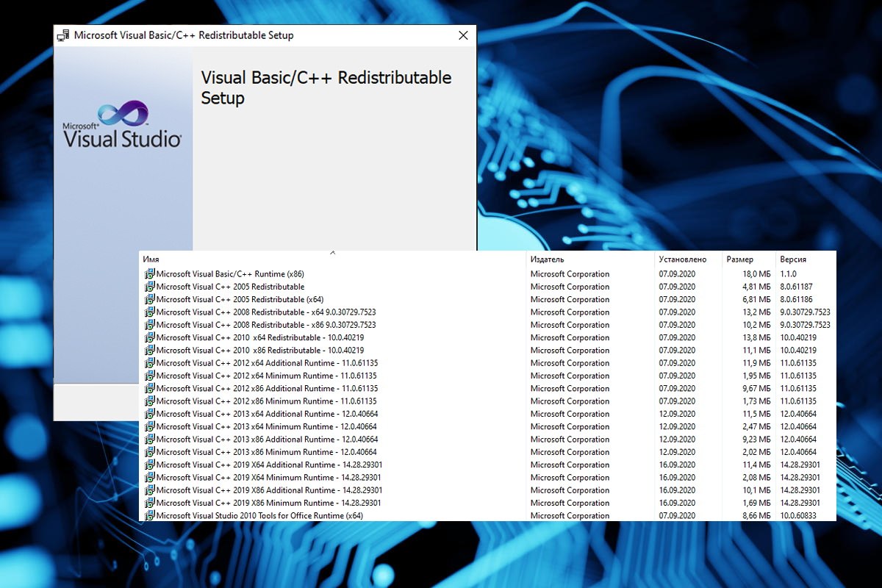Click icon of Visual C++ 2008 x86 Redistributable
Screen dimensions: 882x588
(x=149, y=325)
